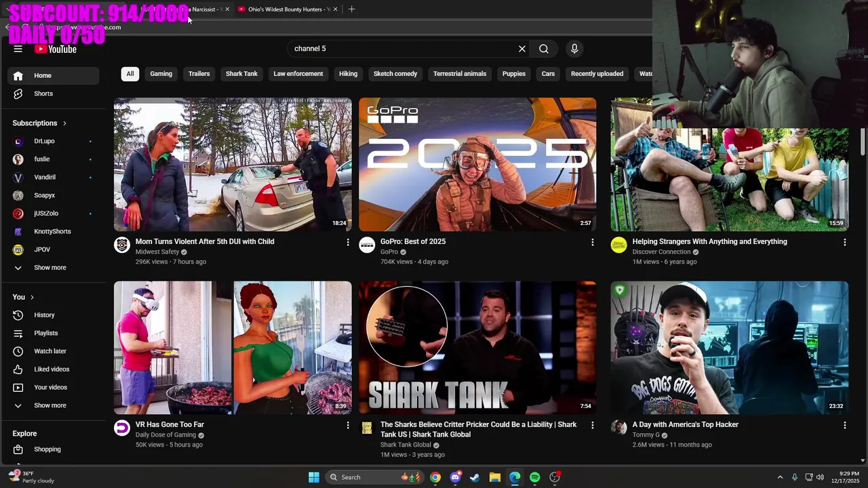Open File Explorer from the taskbar
Image resolution: width=868 pixels, height=488 pixels.
point(494,477)
